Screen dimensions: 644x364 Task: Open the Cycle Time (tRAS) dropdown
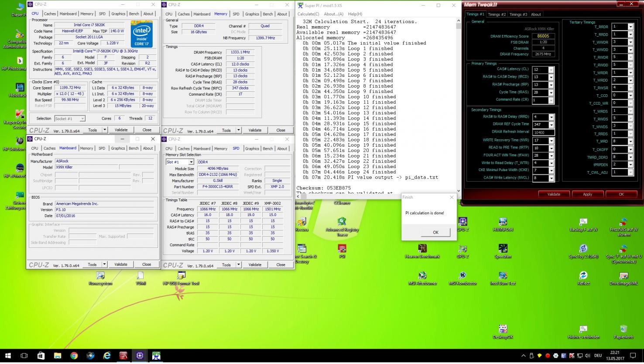pyautogui.click(x=551, y=93)
